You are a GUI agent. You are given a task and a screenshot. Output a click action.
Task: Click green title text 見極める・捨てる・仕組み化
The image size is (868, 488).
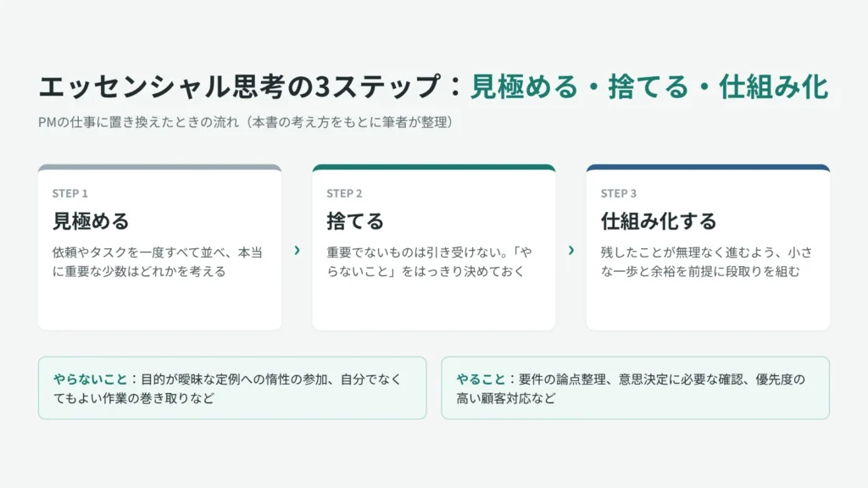pyautogui.click(x=649, y=87)
